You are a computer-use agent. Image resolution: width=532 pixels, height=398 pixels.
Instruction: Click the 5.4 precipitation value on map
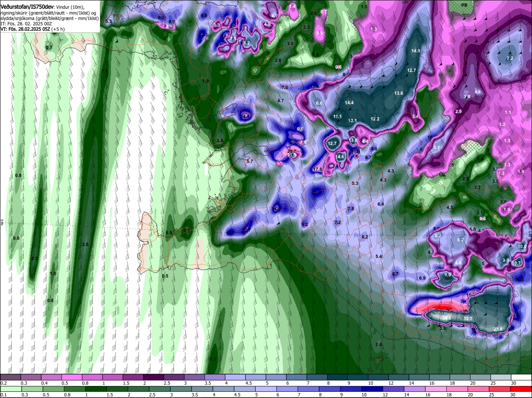(x=379, y=256)
